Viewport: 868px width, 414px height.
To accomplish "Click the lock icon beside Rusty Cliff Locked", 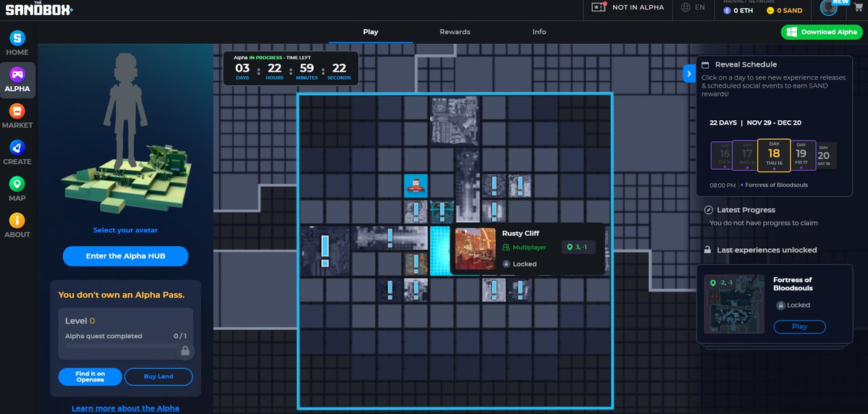I will point(506,264).
